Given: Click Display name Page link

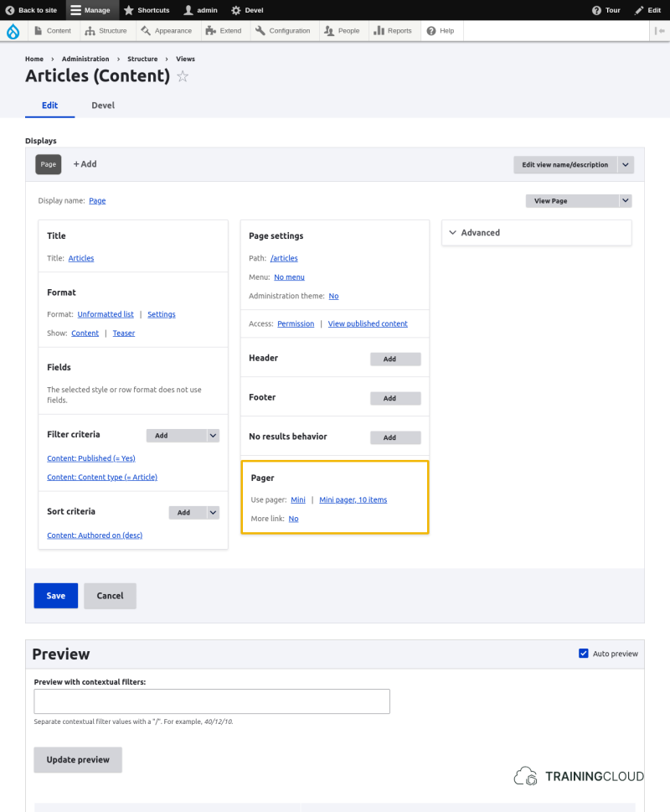Looking at the screenshot, I should [97, 200].
